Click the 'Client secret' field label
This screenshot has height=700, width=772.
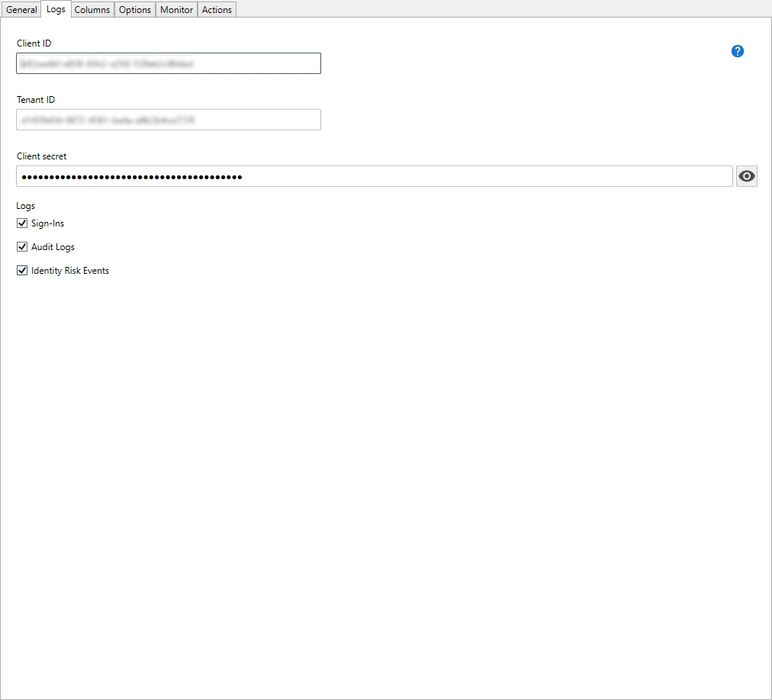tap(42, 156)
